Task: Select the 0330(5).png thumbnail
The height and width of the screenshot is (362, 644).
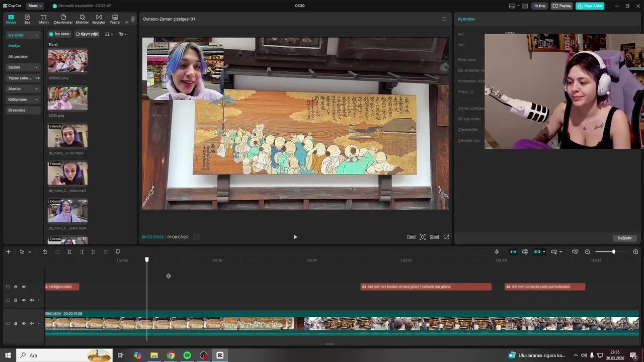Action: pos(67,61)
